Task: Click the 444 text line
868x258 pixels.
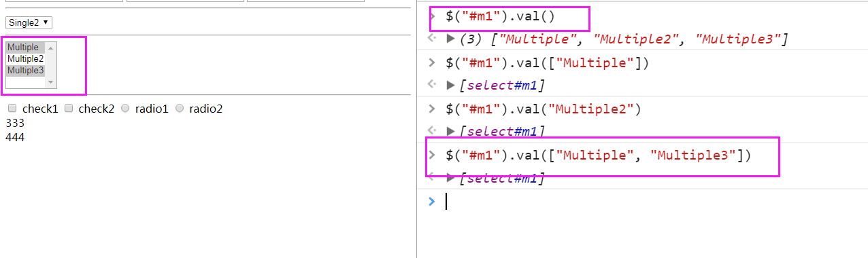Action: (15, 137)
